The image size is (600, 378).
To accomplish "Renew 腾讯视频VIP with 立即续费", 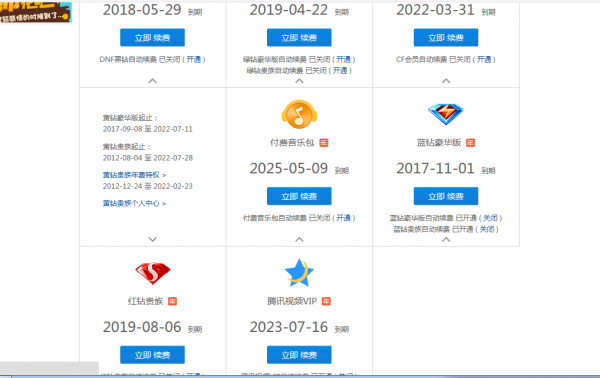I will 299,355.
